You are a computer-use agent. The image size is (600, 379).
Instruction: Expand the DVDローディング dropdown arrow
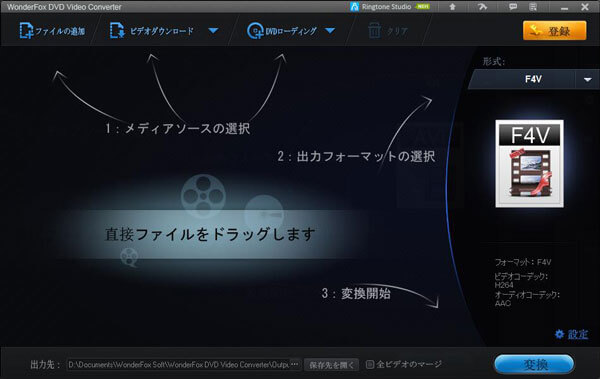pyautogui.click(x=330, y=31)
